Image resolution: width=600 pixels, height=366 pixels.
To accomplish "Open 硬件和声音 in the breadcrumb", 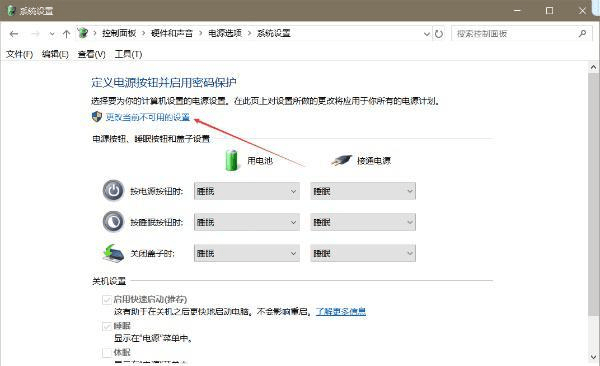I will (172, 33).
